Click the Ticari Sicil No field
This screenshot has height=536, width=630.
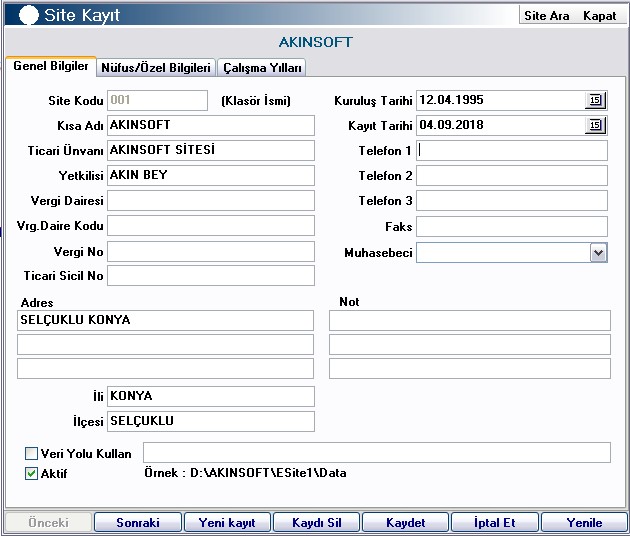211,276
